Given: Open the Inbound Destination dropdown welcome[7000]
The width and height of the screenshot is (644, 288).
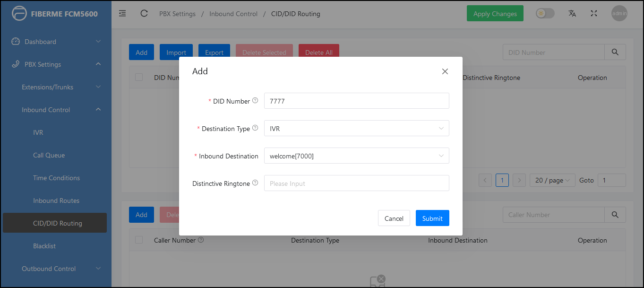Looking at the screenshot, I should [356, 156].
